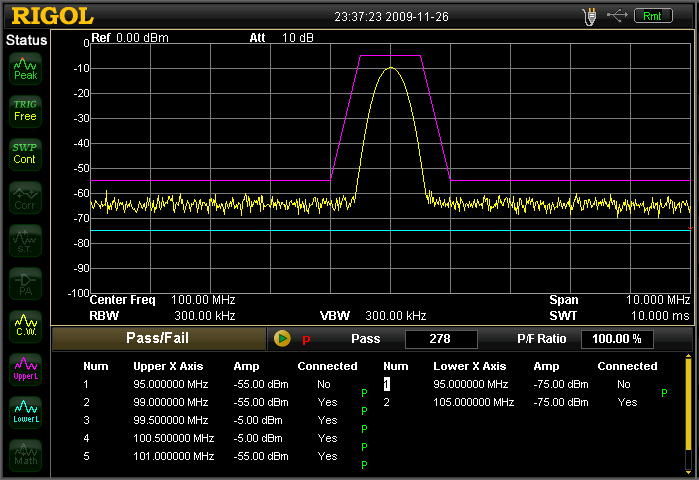Click the TRIG Free status icon
The height and width of the screenshot is (480, 699).
[25, 111]
